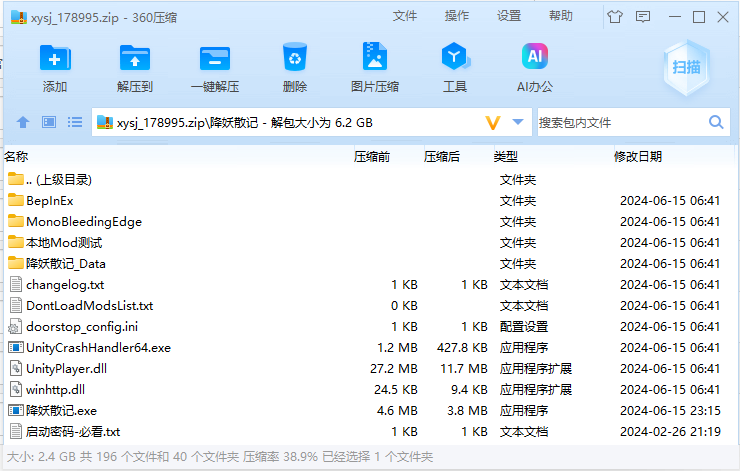Select the 启动密码-必看.txt file name

73,431
